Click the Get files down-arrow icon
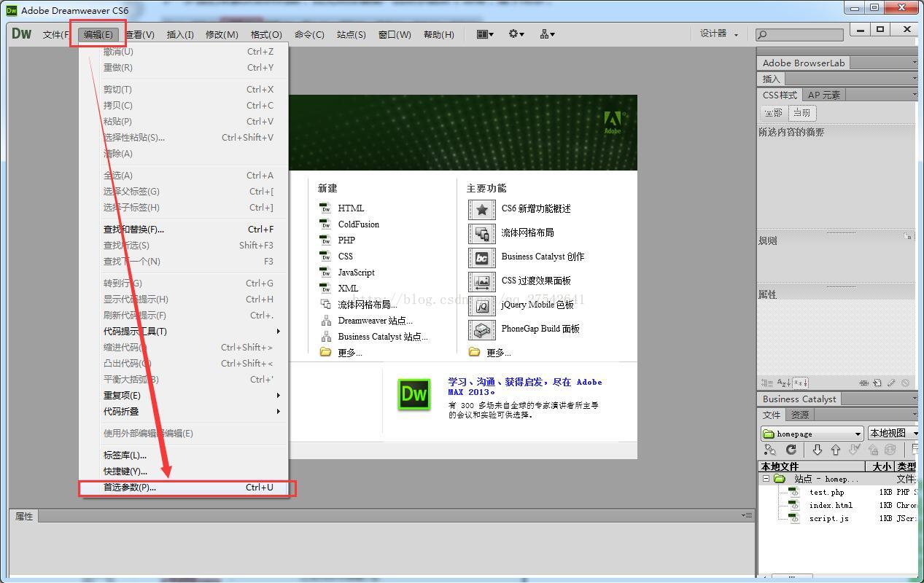This screenshot has height=583, width=924. click(x=818, y=450)
